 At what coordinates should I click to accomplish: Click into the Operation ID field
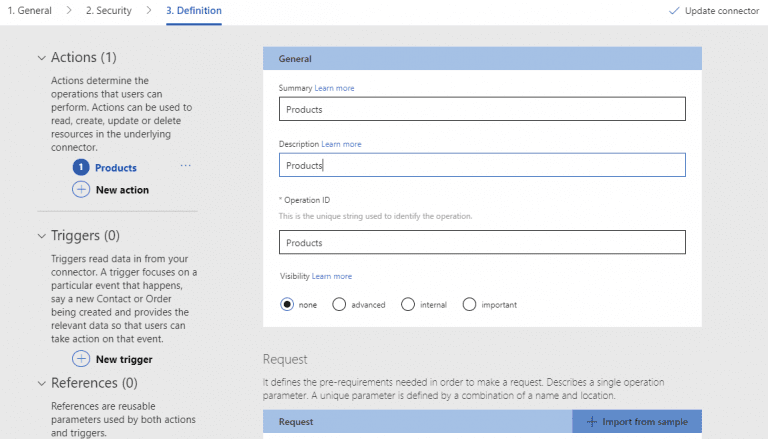pyautogui.click(x=482, y=243)
